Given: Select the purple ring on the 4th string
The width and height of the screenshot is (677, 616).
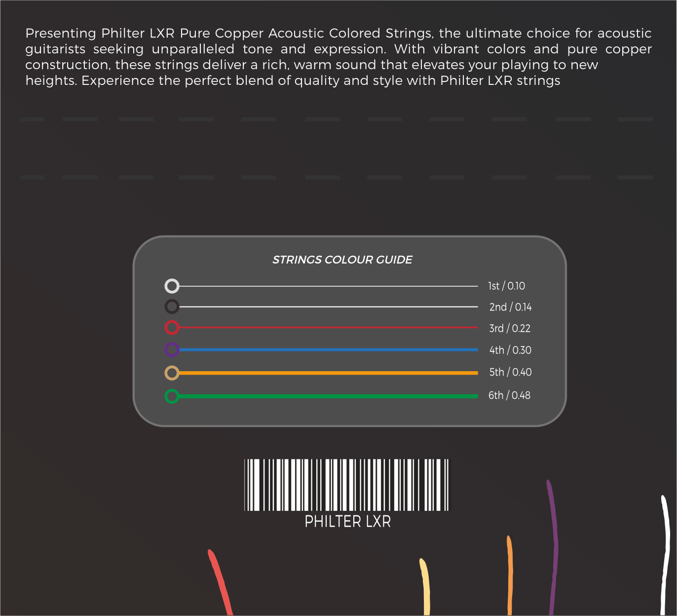Looking at the screenshot, I should [x=172, y=349].
